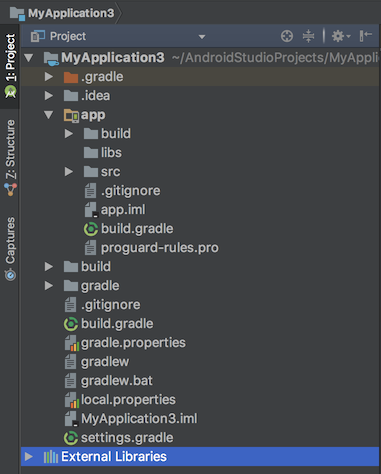This screenshot has width=381, height=474.
Task: Select root-level .gitignore file name
Action: 111,305
